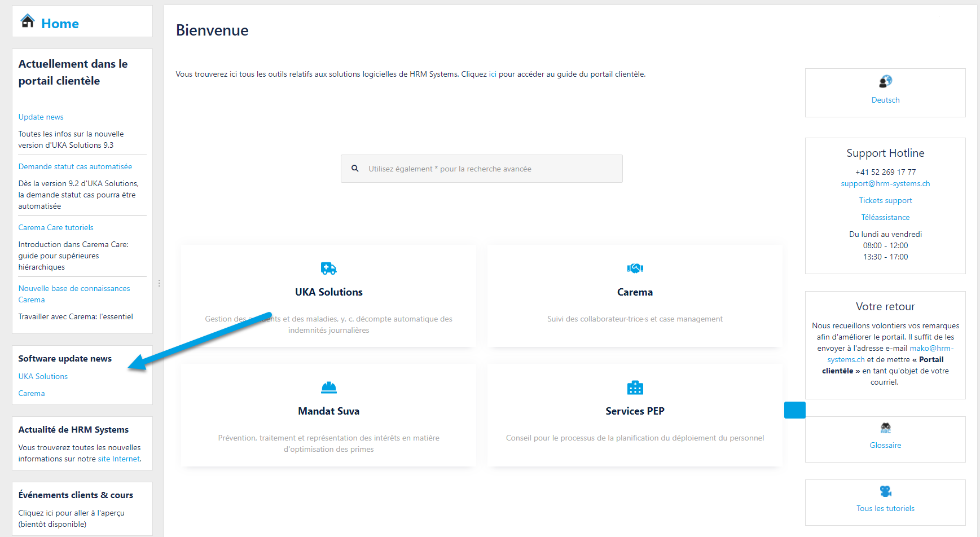The height and width of the screenshot is (537, 980).
Task: Click the Deutsch language globe icon
Action: click(x=885, y=81)
